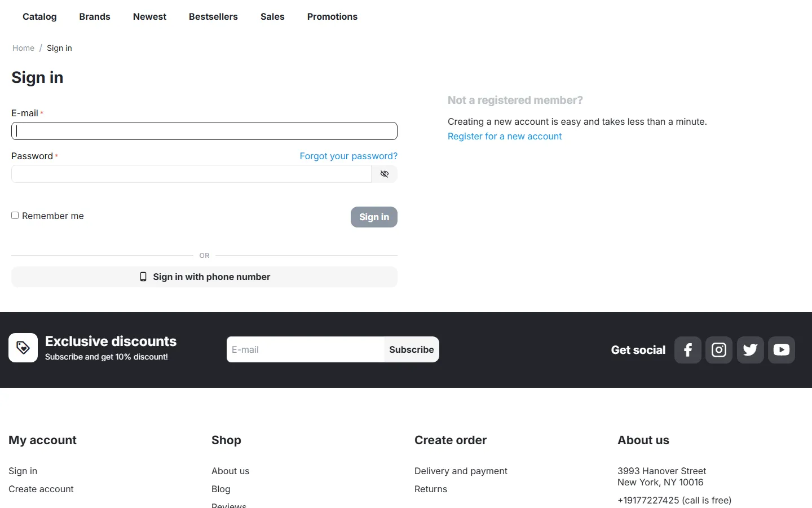Open Forgot your password link
Image resolution: width=812 pixels, height=508 pixels.
click(x=348, y=156)
